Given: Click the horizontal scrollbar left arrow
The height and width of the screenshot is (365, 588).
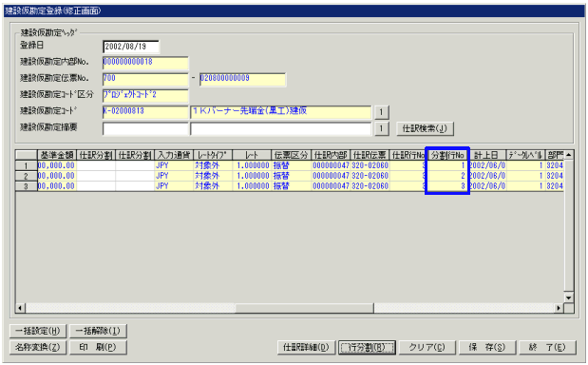Looking at the screenshot, I should (x=20, y=308).
